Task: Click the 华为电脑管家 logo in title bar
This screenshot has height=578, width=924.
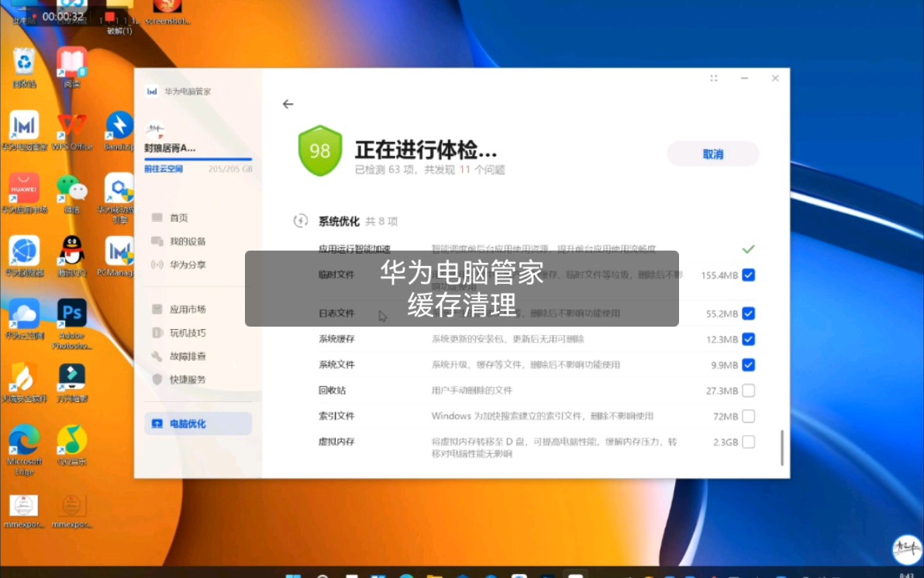Action: click(x=152, y=92)
